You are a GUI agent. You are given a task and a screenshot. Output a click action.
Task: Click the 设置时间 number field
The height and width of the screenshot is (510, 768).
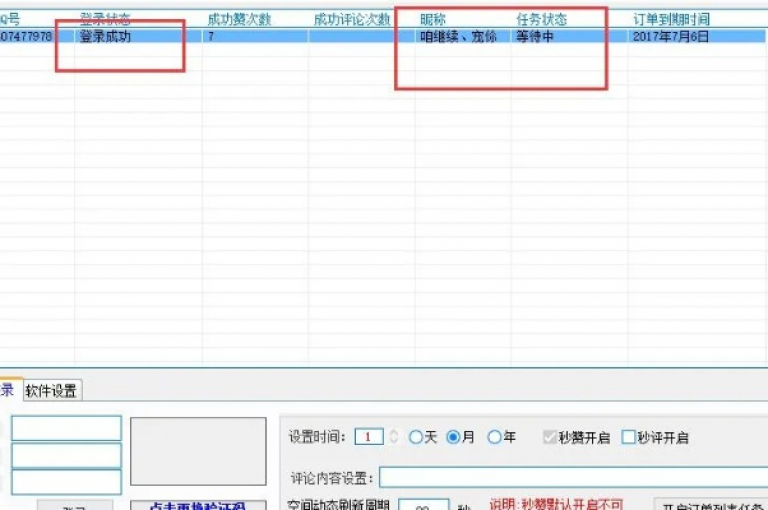pyautogui.click(x=369, y=437)
